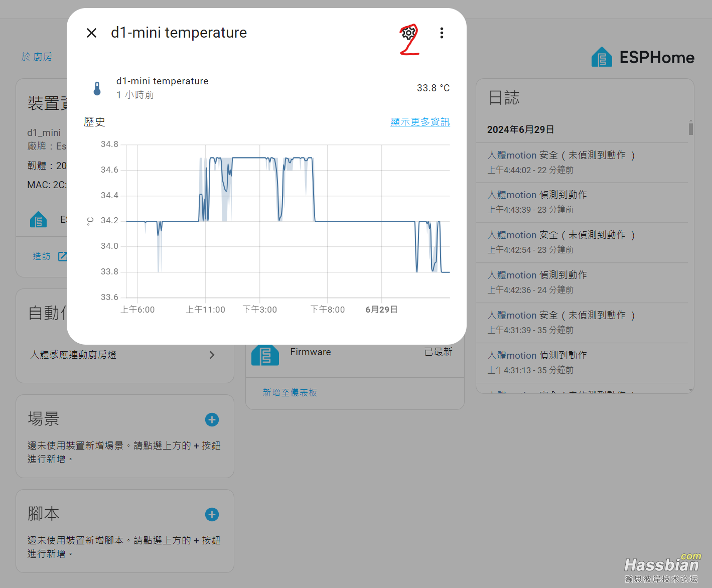Screen dimensions: 712x588
Task: Click the Firmware entity row label
Action: (x=311, y=352)
